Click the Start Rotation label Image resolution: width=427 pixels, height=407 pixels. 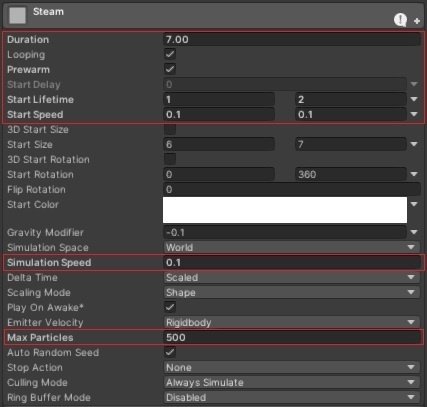click(x=40, y=174)
